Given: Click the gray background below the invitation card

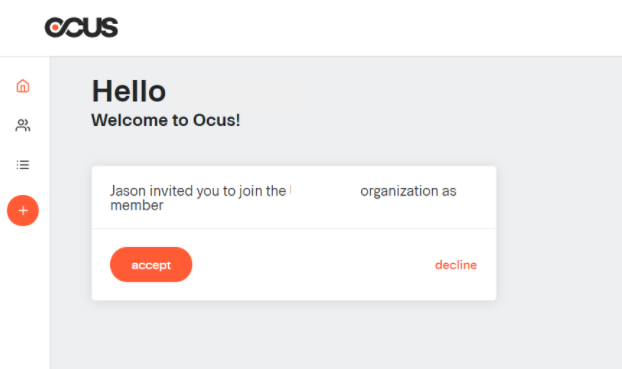Looking at the screenshot, I should (294, 335).
